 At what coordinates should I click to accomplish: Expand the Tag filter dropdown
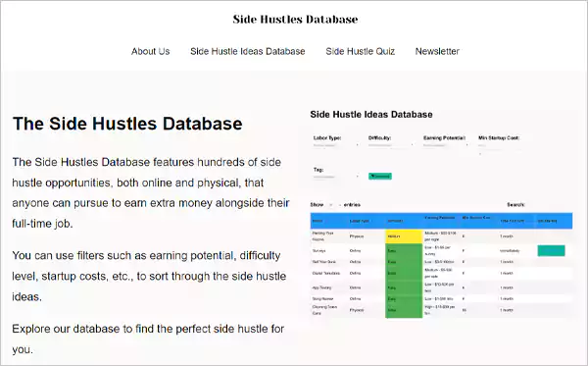pos(336,177)
